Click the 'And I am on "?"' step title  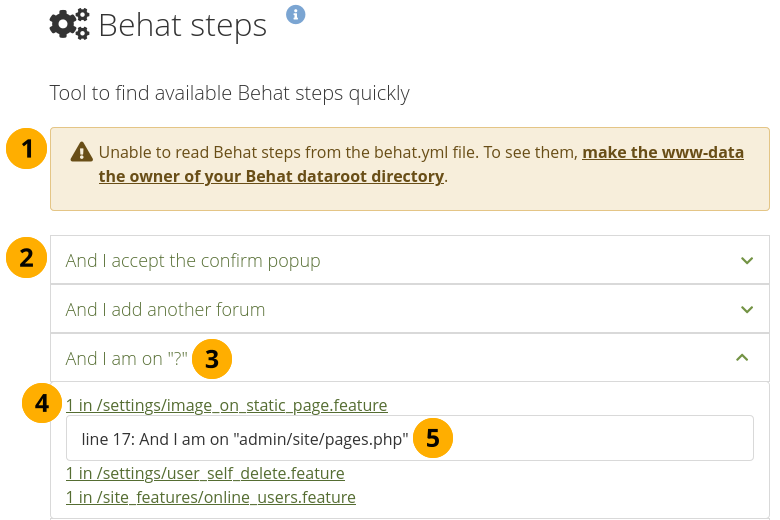[126, 358]
